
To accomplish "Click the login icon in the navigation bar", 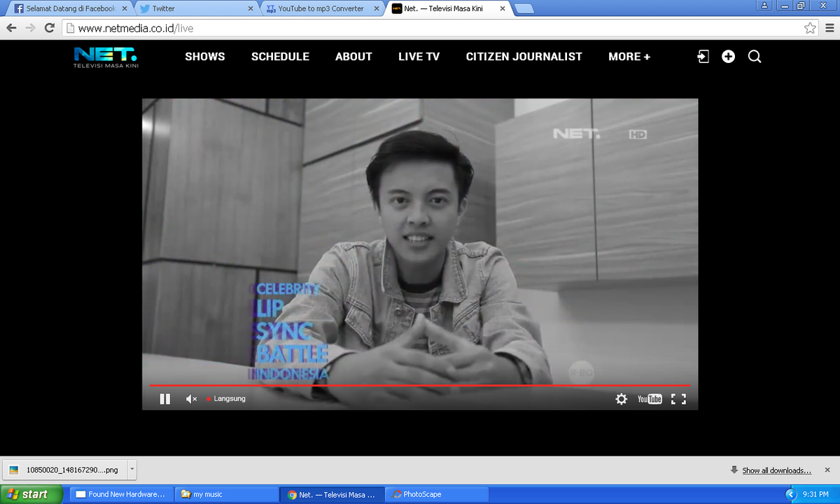I will (x=702, y=56).
